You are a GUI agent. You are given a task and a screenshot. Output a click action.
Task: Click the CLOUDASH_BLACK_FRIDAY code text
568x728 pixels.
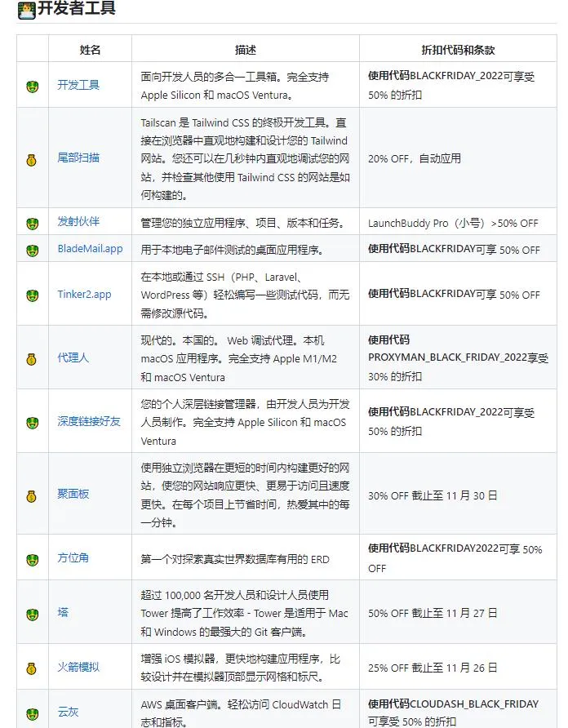(474, 704)
